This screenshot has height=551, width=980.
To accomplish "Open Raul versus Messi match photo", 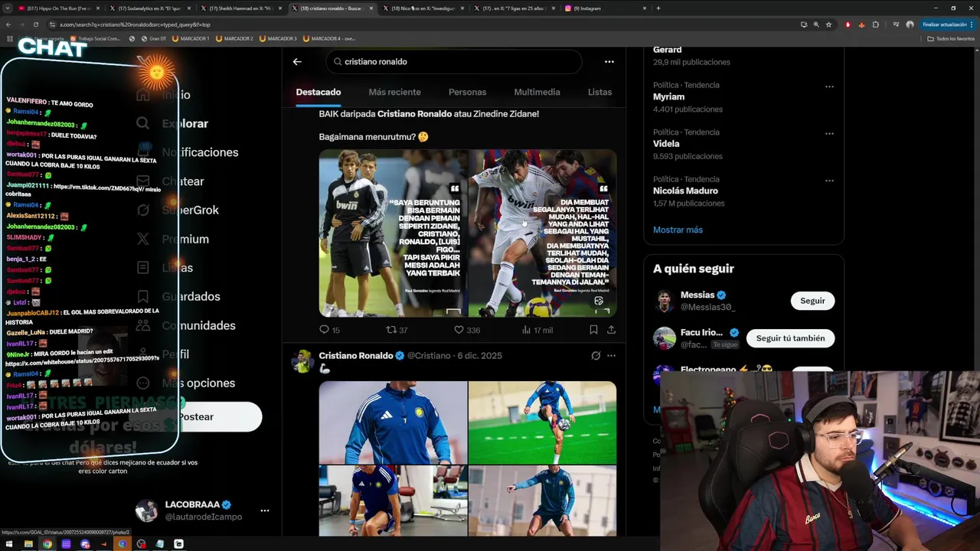I will (542, 233).
